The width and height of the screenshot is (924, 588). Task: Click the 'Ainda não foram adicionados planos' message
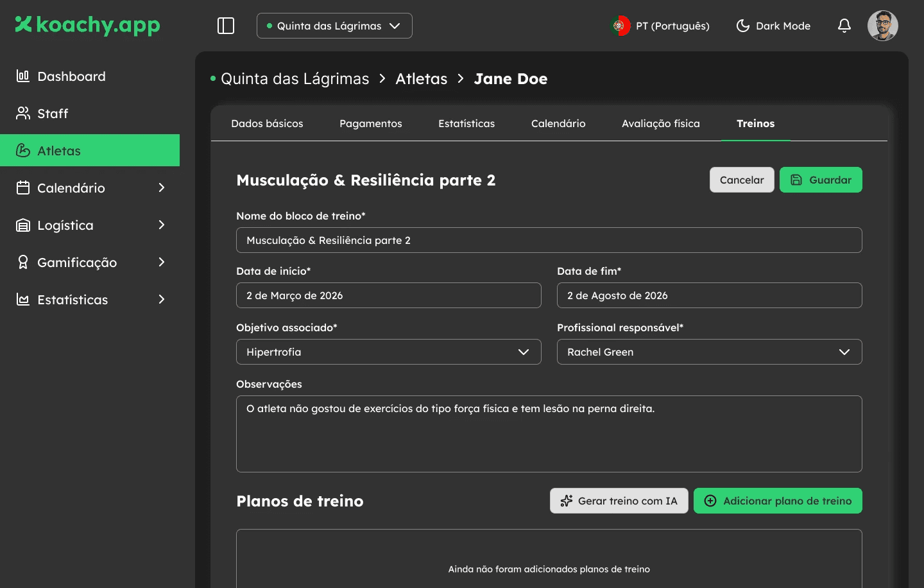click(x=549, y=569)
